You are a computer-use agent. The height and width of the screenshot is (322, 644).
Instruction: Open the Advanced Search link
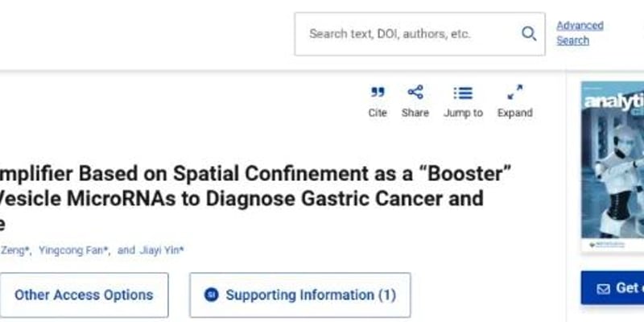580,33
